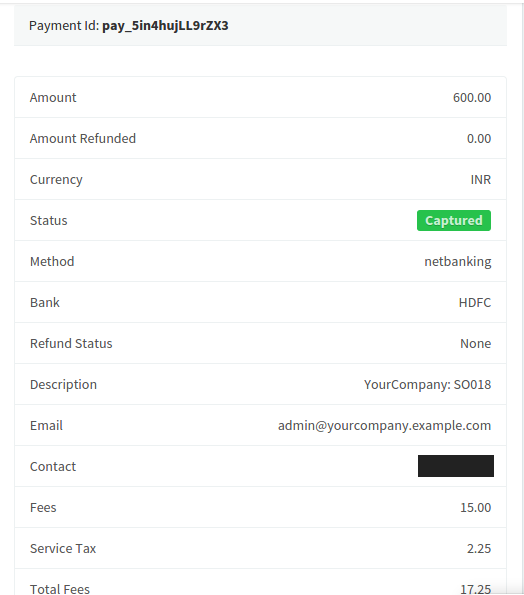Select the netbanking method value
Screen dimensions: 524x595
coord(458,262)
